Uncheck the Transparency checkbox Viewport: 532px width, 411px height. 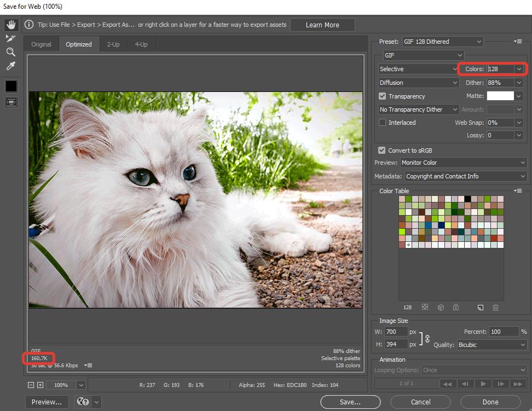click(383, 96)
